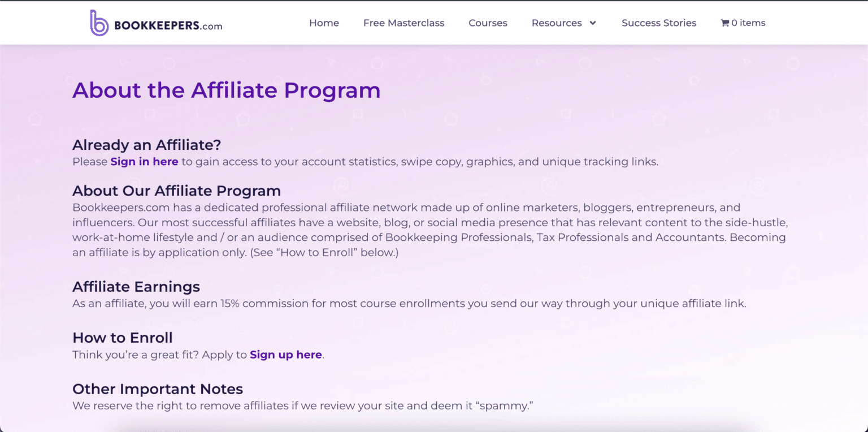Viewport: 868px width, 432px height.
Task: Click the "Other Important Notes" heading
Action: 157,389
